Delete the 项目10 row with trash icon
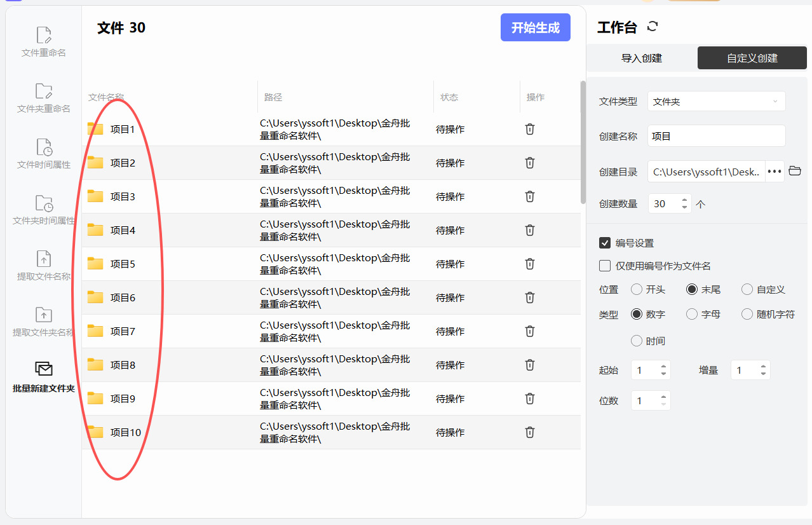This screenshot has width=812, height=525. tap(529, 432)
